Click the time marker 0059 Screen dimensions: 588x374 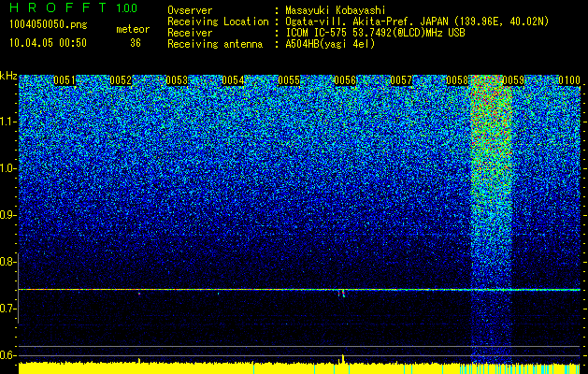(x=513, y=80)
